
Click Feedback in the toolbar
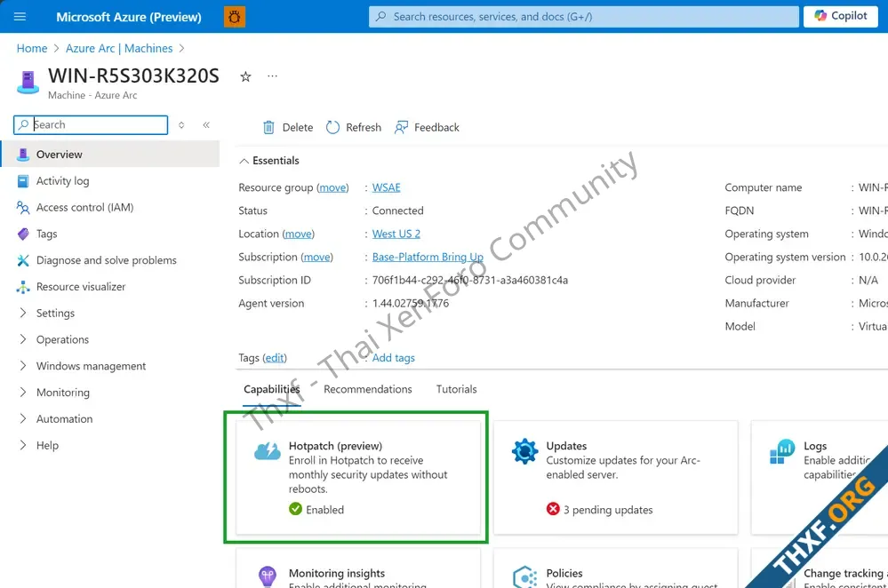pos(427,127)
